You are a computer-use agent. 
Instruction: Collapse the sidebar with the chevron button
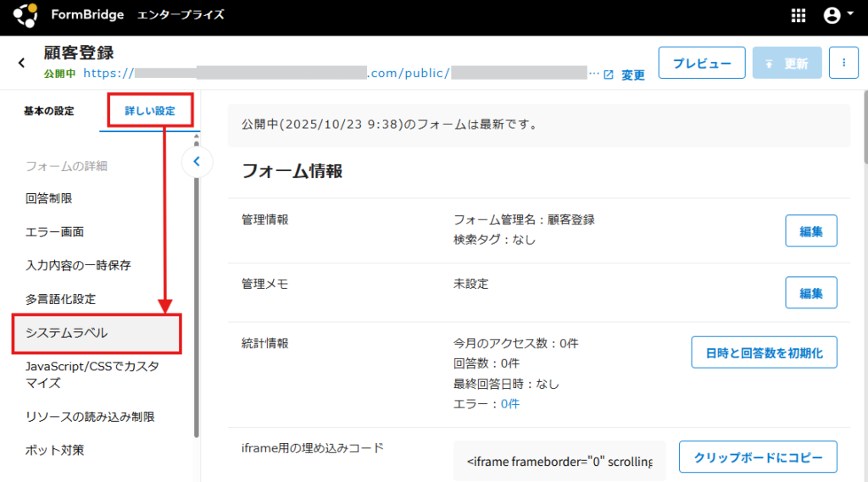point(197,161)
